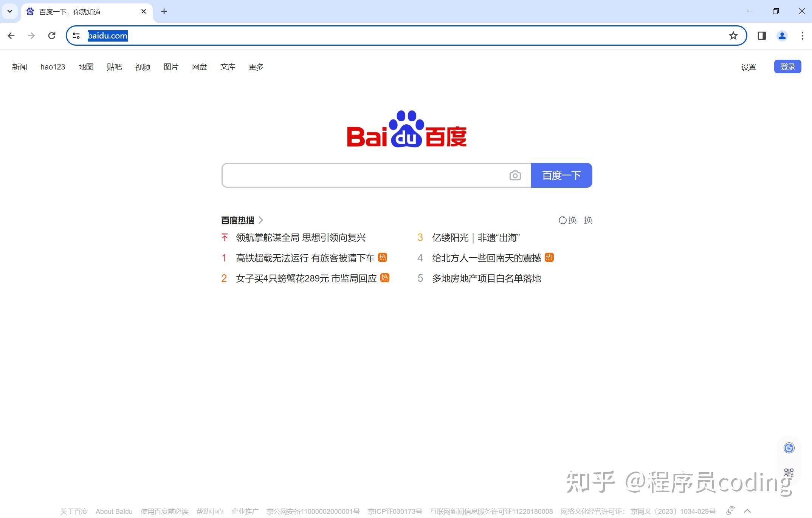Open Chrome three-dot menu
This screenshot has height=518, width=812.
coord(802,36)
